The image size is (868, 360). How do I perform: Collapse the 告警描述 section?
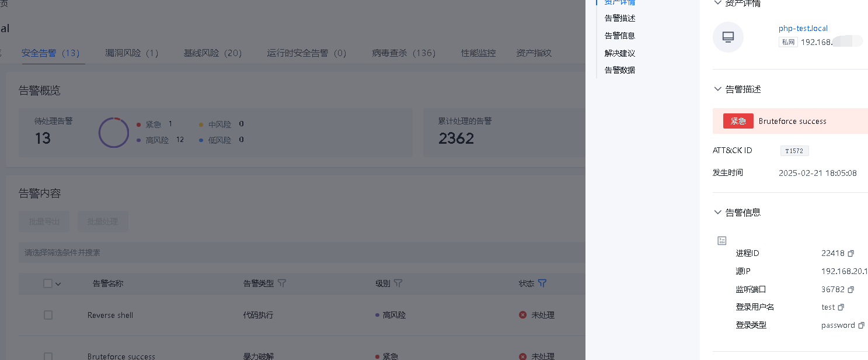(718, 89)
